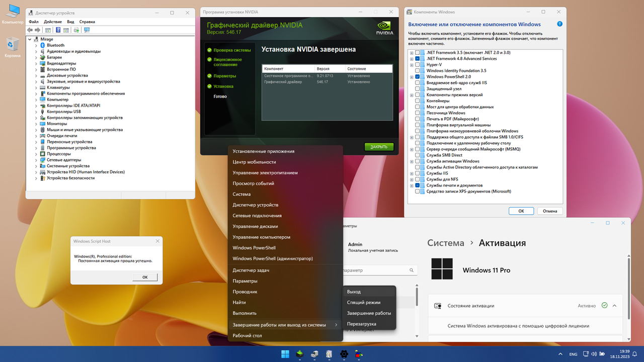Open Корзина recycle bin desktop icon
The width and height of the screenshot is (644, 362).
13,47
